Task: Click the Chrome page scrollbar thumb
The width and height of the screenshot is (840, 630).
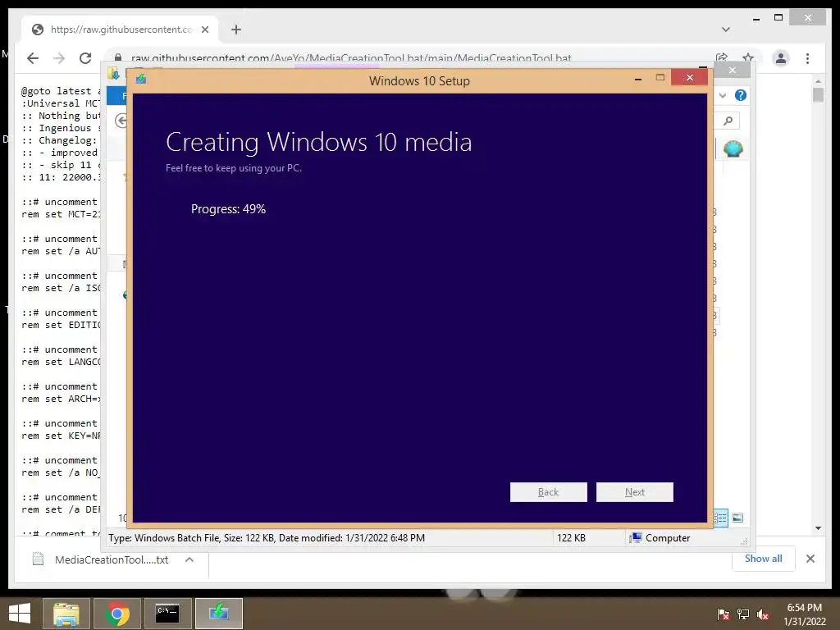Action: 818,95
